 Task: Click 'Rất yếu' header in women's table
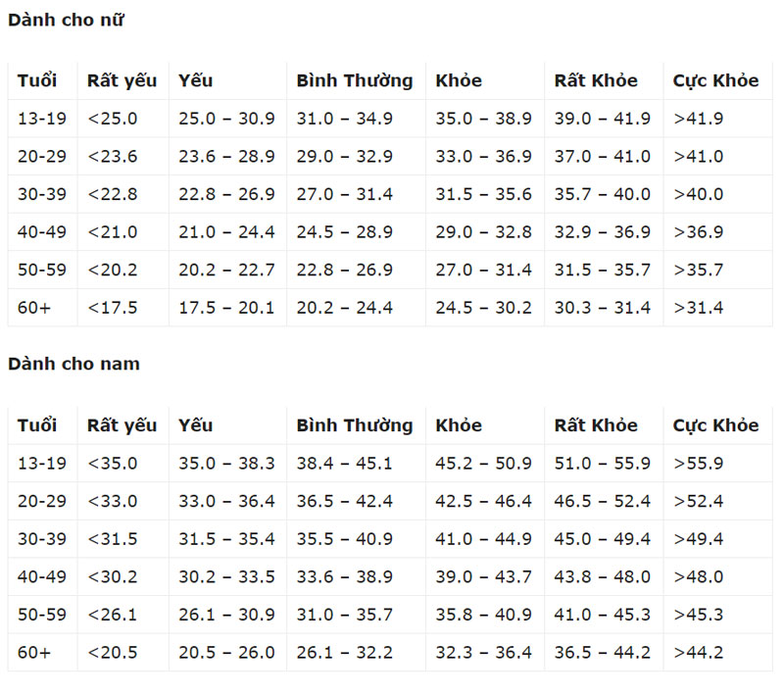coord(122,80)
